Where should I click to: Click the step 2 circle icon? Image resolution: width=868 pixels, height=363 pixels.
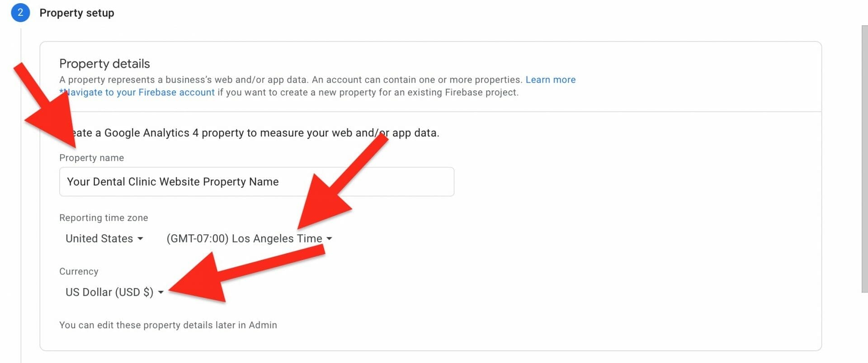point(20,13)
